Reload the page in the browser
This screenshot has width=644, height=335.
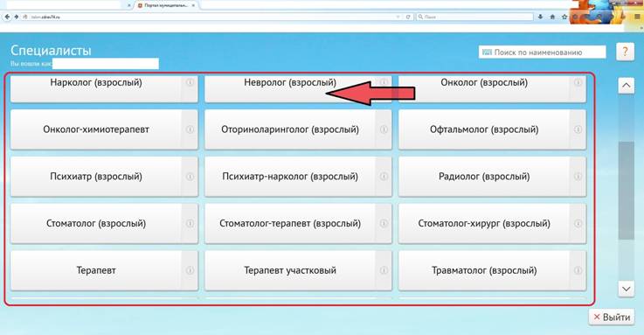408,17
